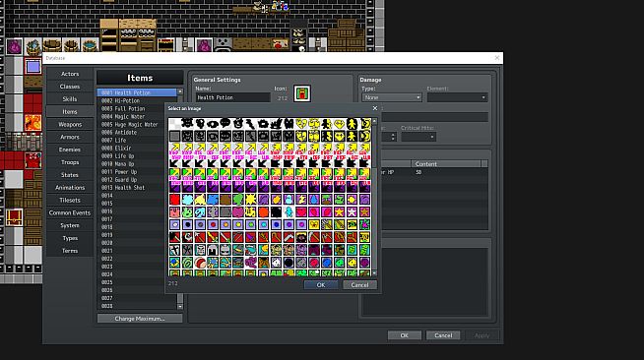Pick the yellow broken heart icon on a white background
Viewport: 644px width, 360px height.
pos(301,123)
